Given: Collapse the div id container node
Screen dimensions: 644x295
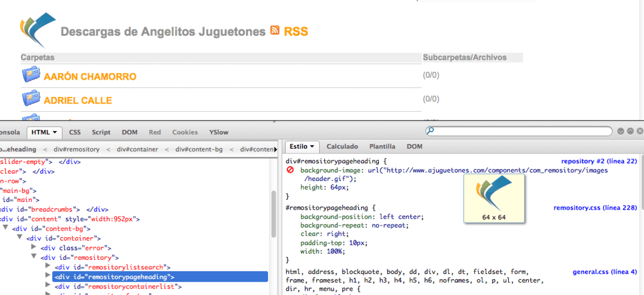Looking at the screenshot, I should click(x=20, y=238).
